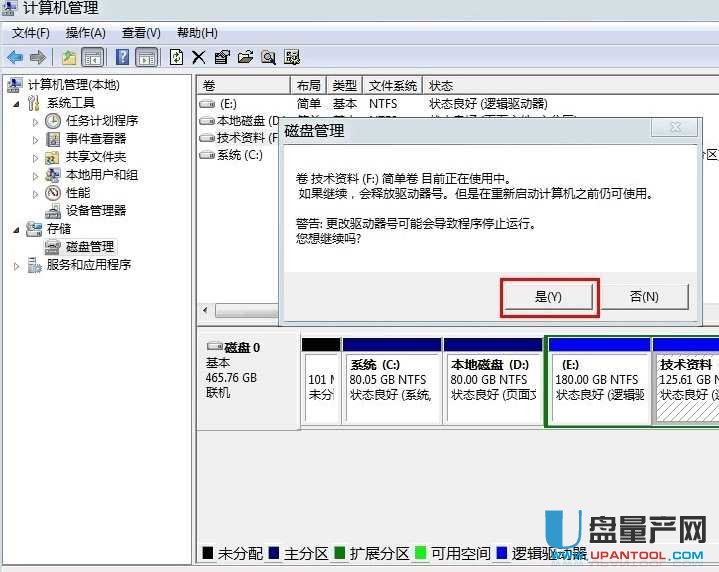
Task: Expand the 任务计划程序 tree node
Action: click(36, 121)
